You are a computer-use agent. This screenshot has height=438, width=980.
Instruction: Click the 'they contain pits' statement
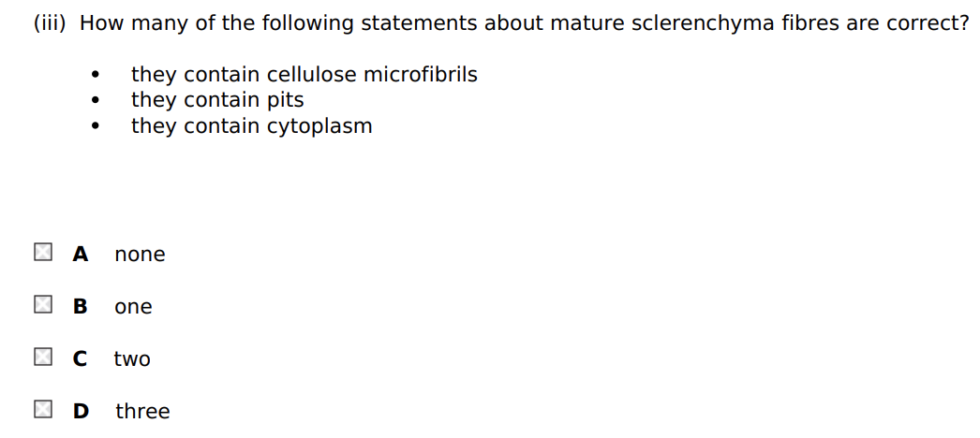click(x=217, y=100)
